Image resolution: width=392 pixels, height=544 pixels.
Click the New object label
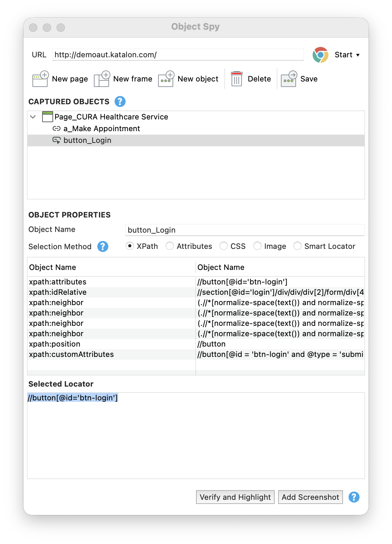pos(198,79)
